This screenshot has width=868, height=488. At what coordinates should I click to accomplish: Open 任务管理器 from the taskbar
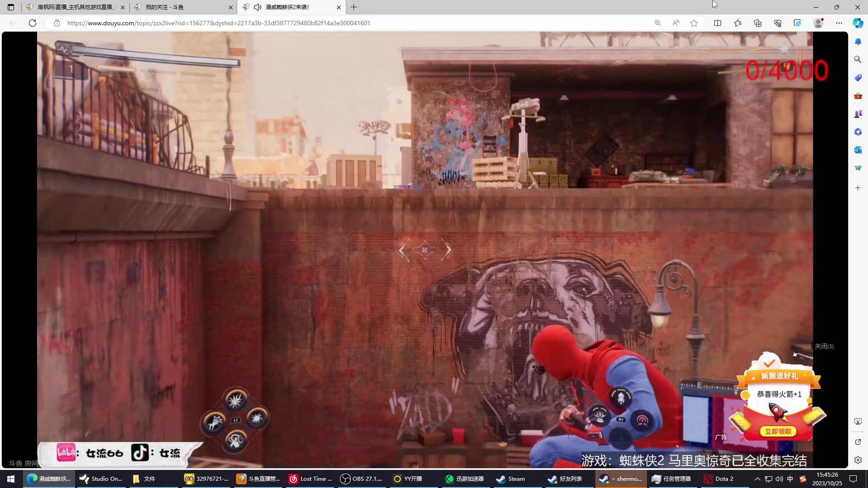click(672, 479)
